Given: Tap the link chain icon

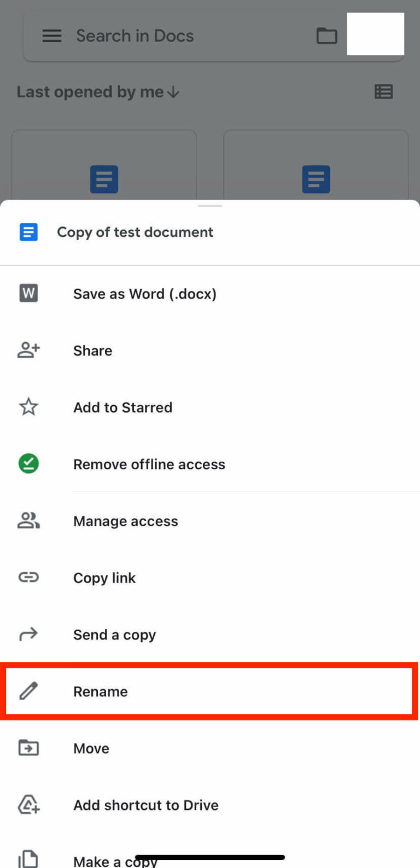Looking at the screenshot, I should pyautogui.click(x=28, y=577).
